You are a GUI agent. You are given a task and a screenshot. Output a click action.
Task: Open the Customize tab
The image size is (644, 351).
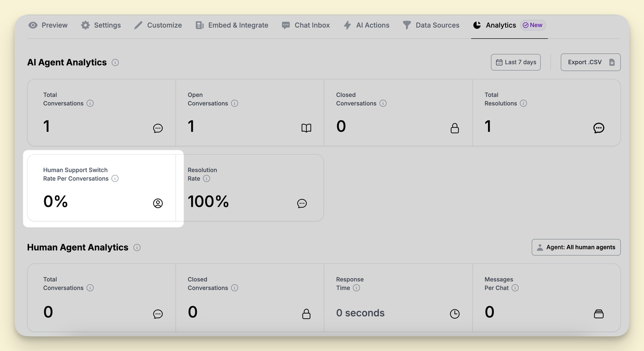click(x=158, y=25)
